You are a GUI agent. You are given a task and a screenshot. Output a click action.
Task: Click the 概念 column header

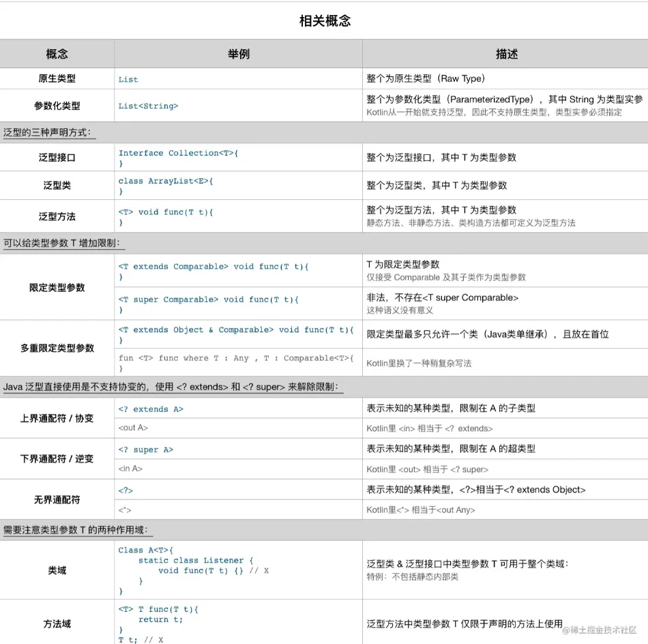[x=57, y=54]
